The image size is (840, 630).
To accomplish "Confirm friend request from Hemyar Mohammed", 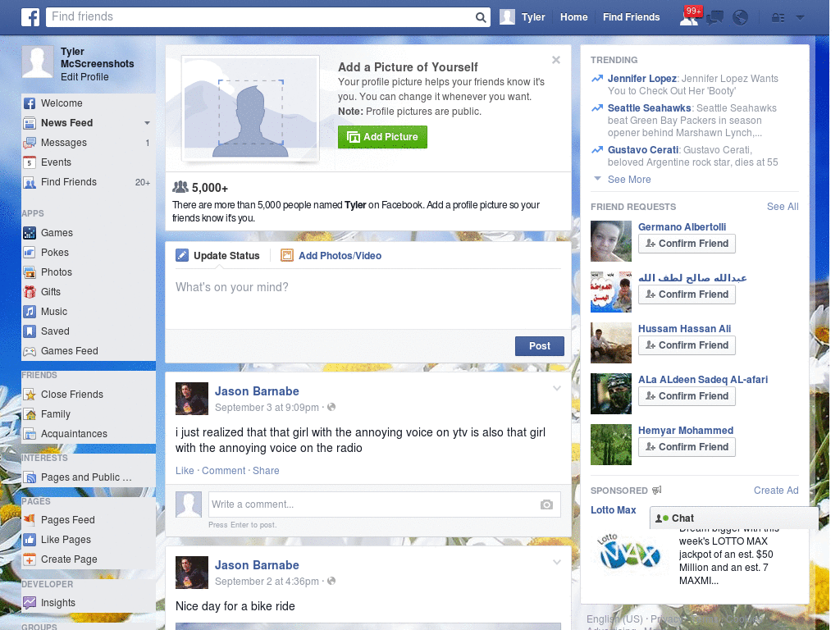I will [x=687, y=447].
